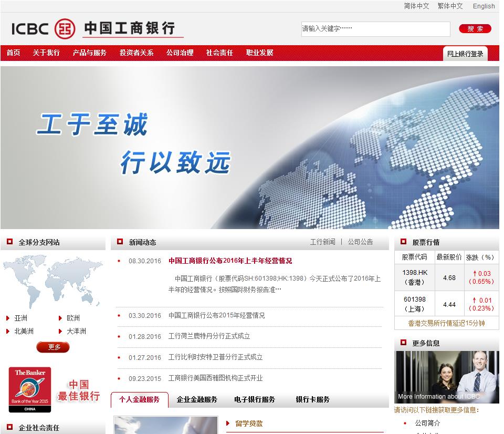The width and height of the screenshot is (504, 434).
Task: Open the 关于我行 menu item
Action: coord(46,53)
